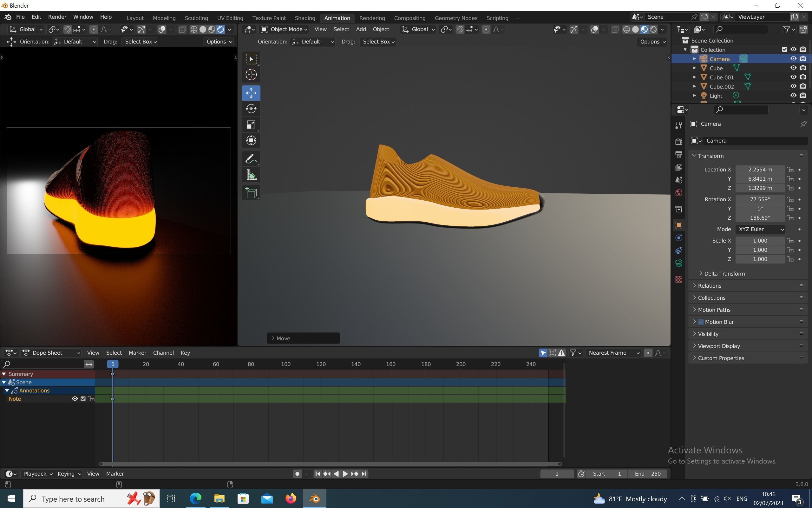Activate the Scale tool

251,125
